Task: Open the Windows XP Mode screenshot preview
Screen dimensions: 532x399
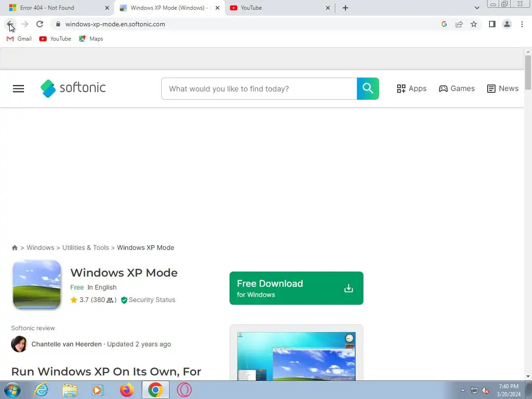Action: point(296,356)
